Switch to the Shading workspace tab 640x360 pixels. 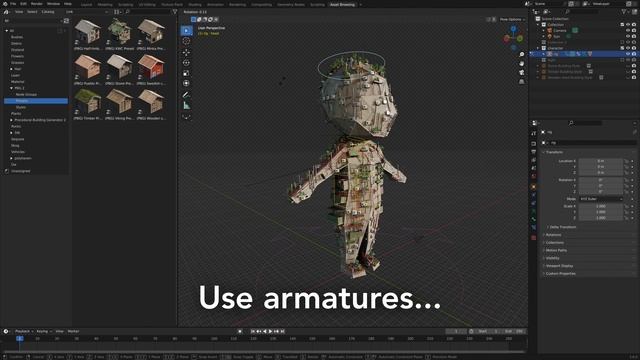pyautogui.click(x=195, y=4)
